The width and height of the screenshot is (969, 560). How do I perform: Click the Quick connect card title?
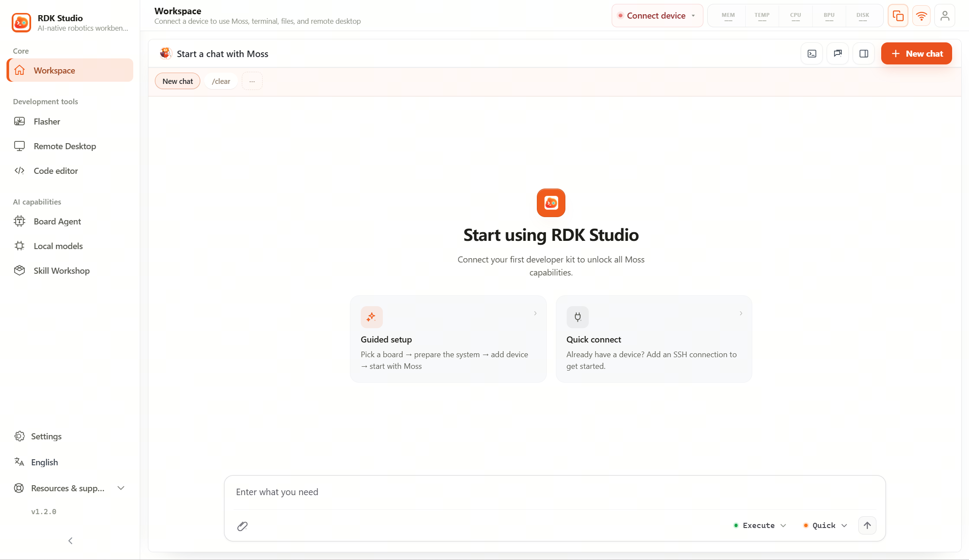594,339
